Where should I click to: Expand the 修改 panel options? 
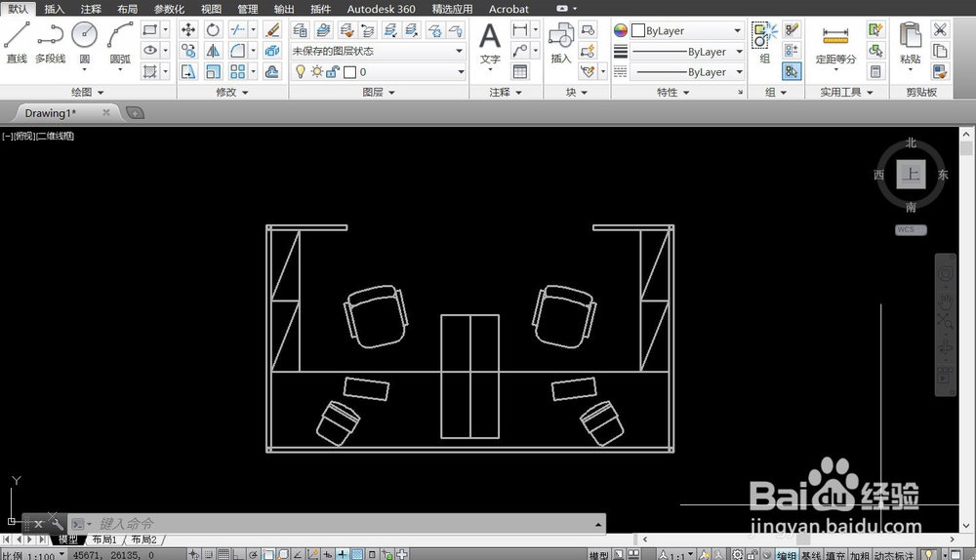click(232, 92)
